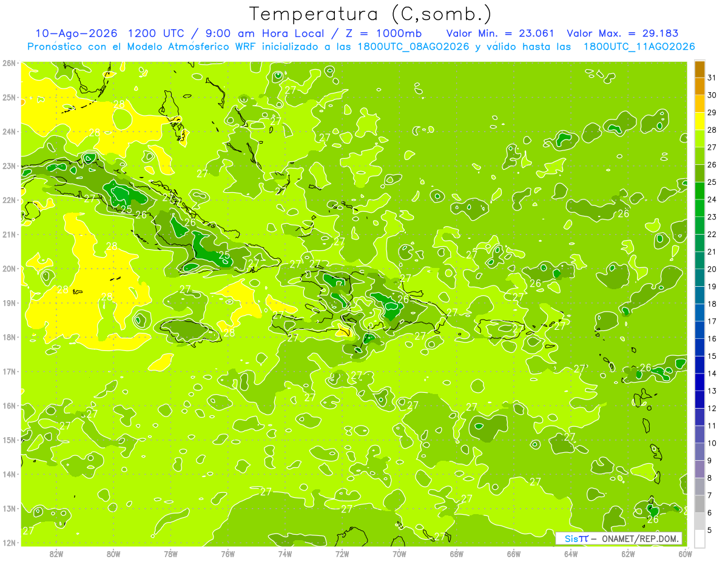The width and height of the screenshot is (728, 562).
Task: Click the legend scale label "31"
Action: point(712,78)
